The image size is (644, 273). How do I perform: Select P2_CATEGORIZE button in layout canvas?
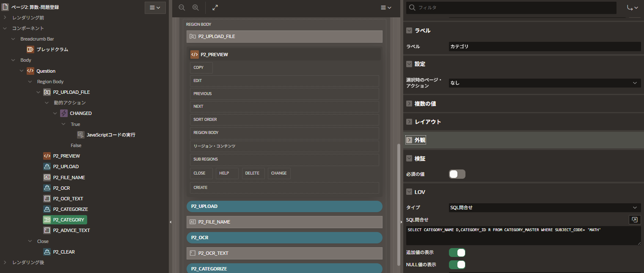click(x=284, y=268)
